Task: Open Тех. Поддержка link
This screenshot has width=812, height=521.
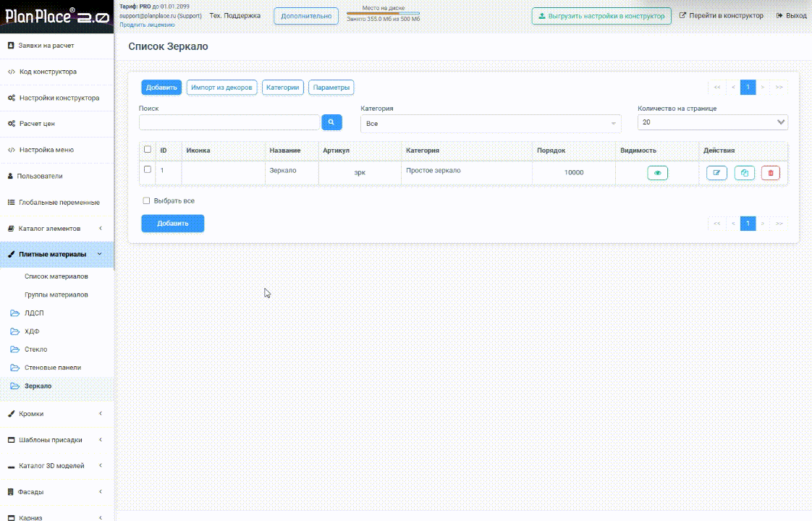Action: coord(234,15)
